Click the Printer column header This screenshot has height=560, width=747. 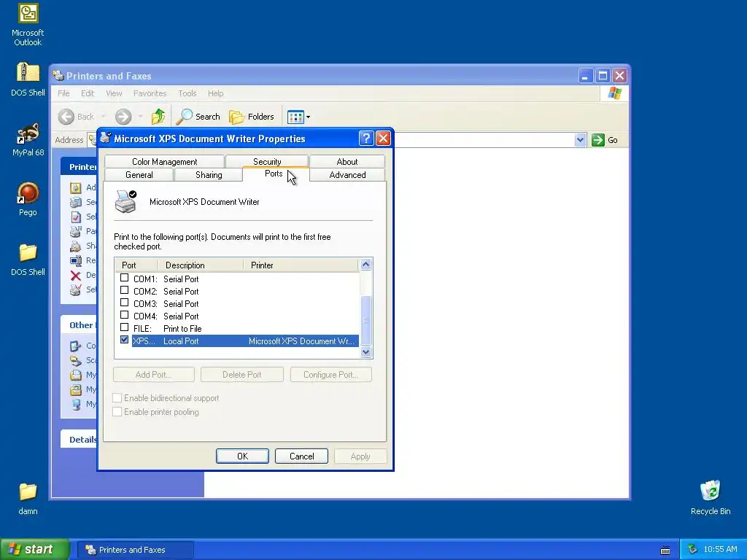coord(300,265)
